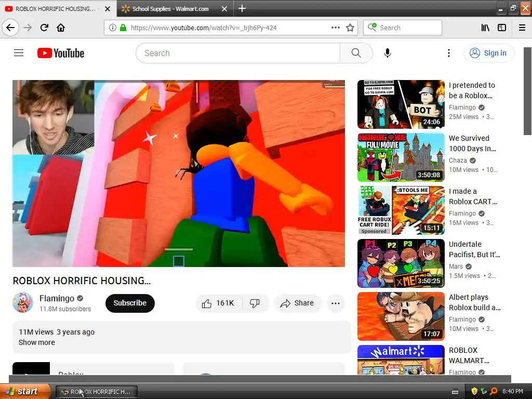Close the ROBLOX HORRIFIC HOUSING tab

pyautogui.click(x=108, y=9)
